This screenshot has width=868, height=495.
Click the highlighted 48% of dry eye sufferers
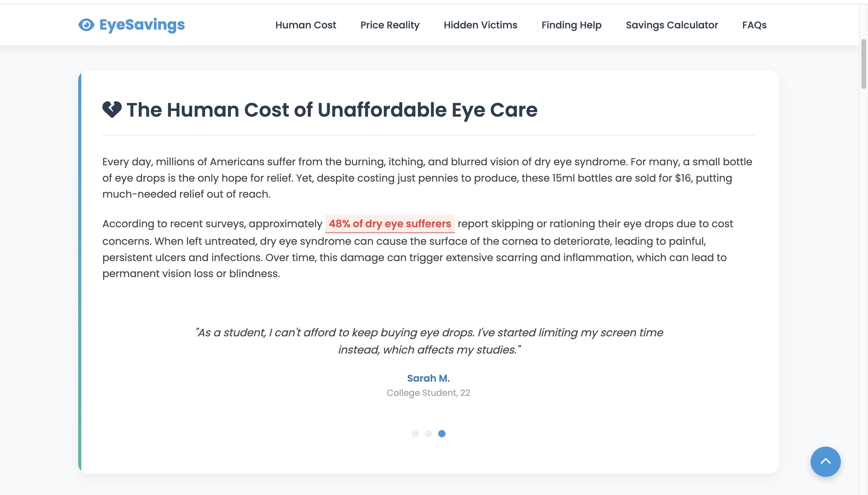(x=390, y=224)
